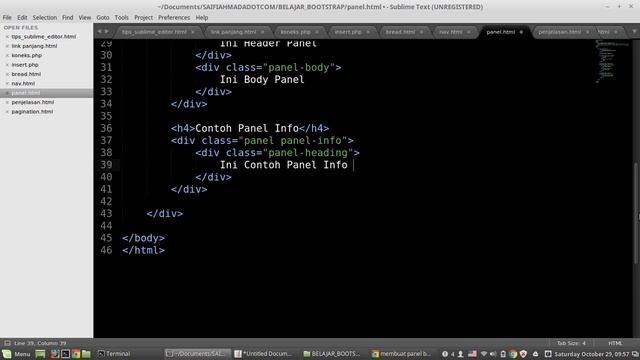Viewport: 640px width, 360px height.
Task: Click the closing </body> tag
Action: (x=143, y=238)
